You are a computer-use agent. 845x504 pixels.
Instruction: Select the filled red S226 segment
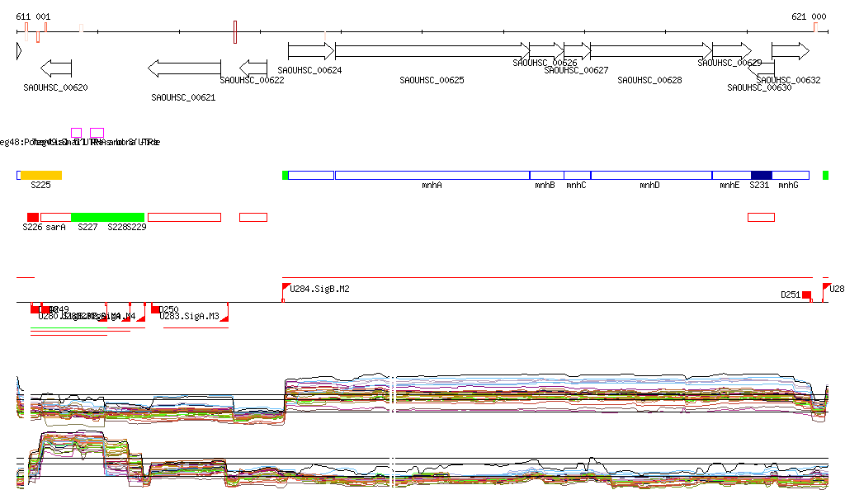(33, 217)
